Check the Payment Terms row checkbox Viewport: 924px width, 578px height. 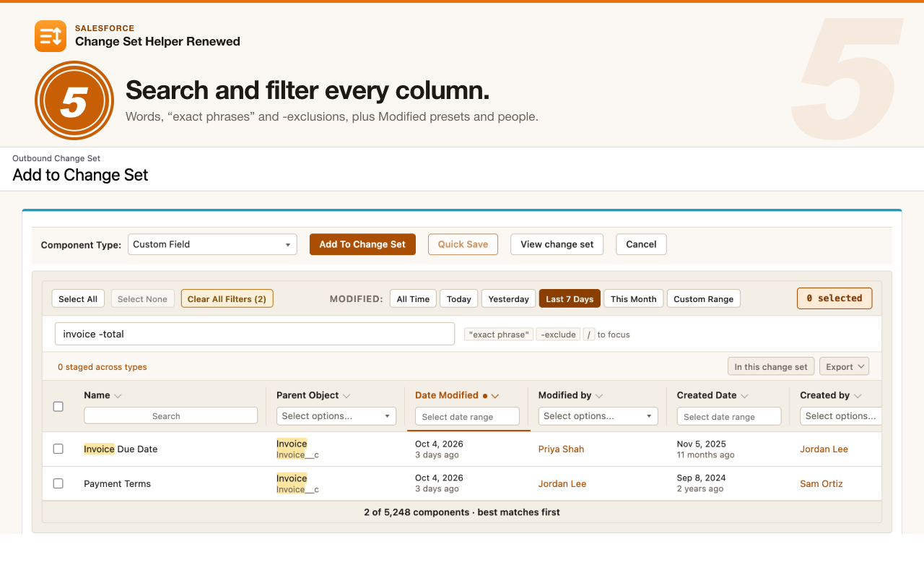pos(58,483)
